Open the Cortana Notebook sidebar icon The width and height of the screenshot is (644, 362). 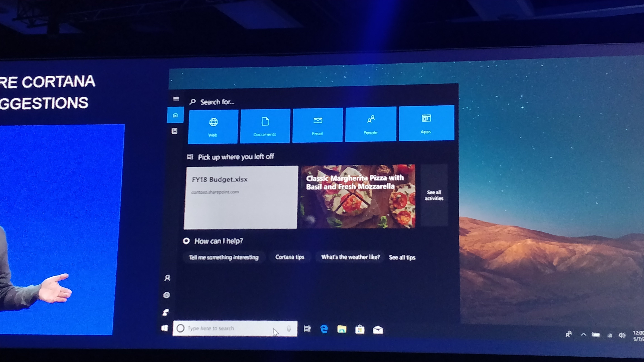(x=175, y=131)
